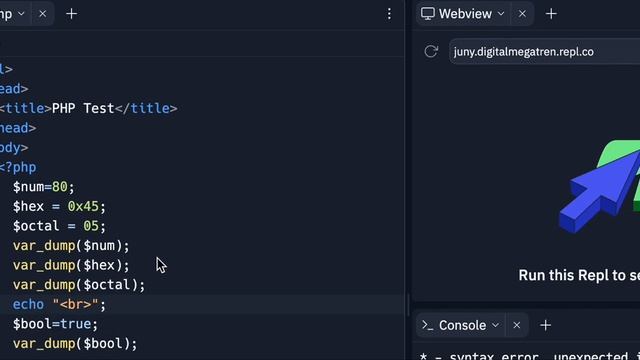Click the var_dump($hex); line
640x360 pixels.
click(x=71, y=265)
